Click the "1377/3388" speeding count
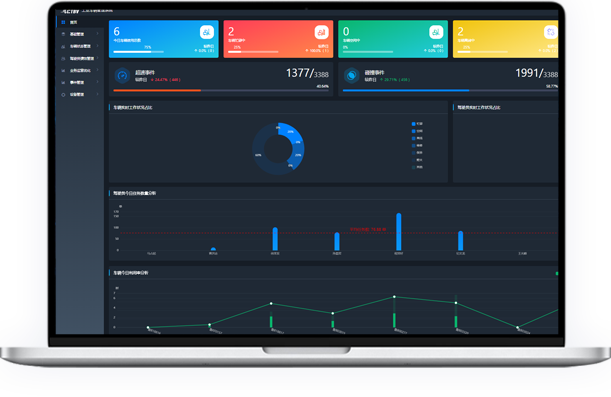The image size is (611, 397). tap(307, 73)
